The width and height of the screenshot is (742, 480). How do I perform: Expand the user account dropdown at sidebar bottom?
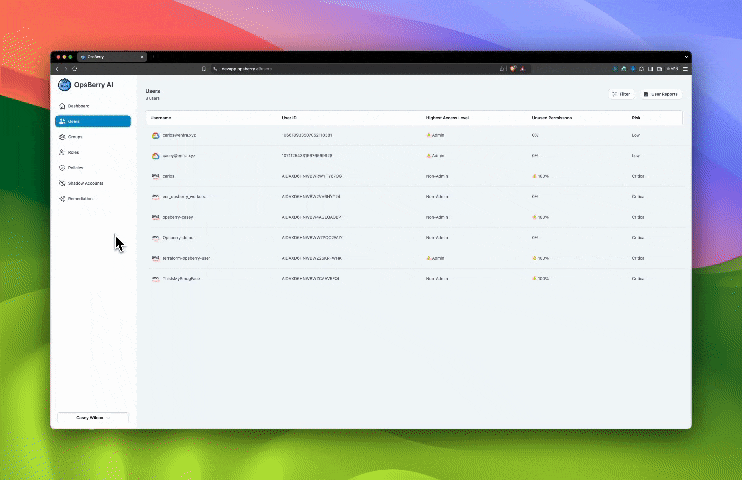[93, 418]
